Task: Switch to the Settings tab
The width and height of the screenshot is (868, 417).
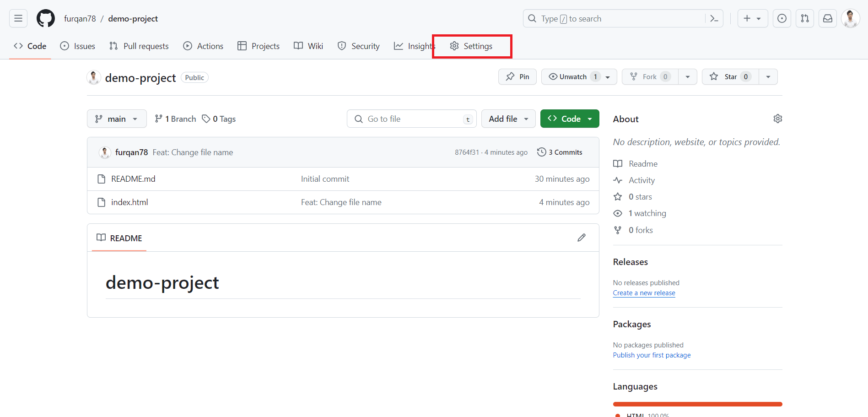Action: [x=472, y=46]
